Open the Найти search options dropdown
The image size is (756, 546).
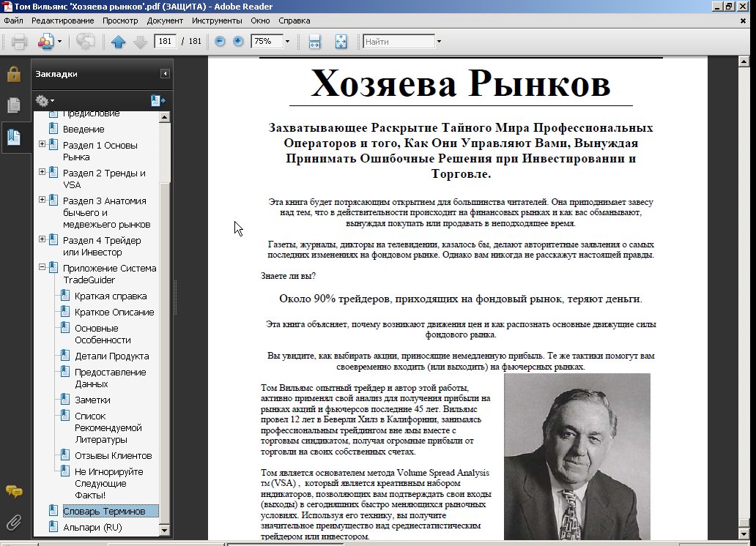(439, 42)
